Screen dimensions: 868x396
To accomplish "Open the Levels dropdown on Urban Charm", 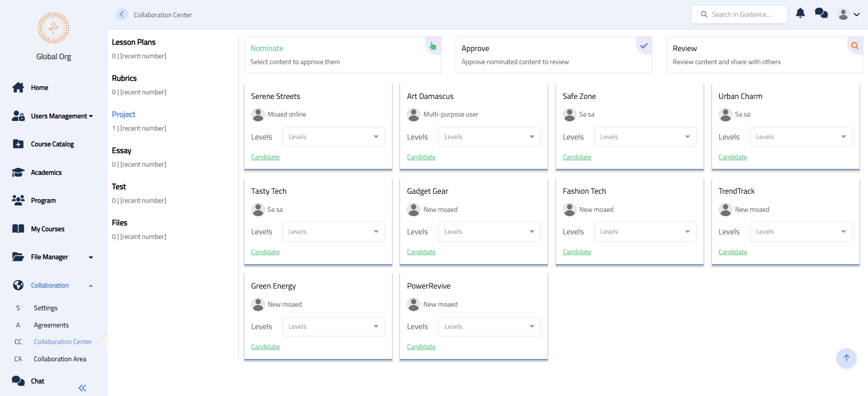I will pos(801,137).
